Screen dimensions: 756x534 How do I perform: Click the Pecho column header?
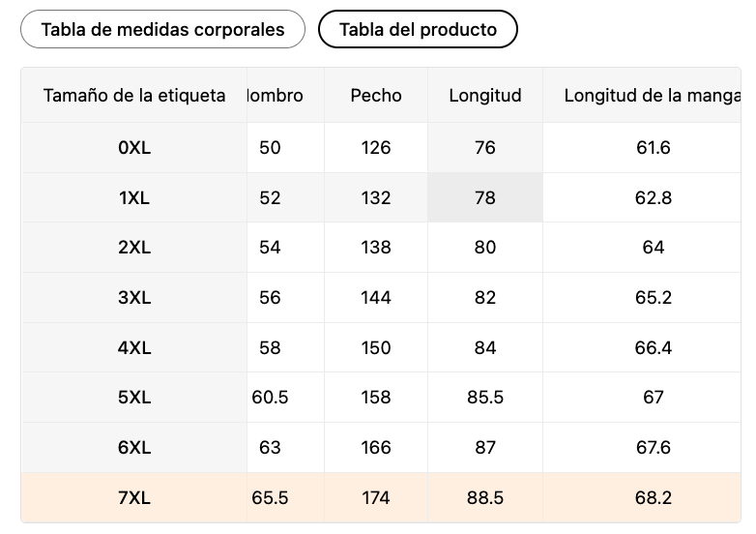(x=376, y=95)
